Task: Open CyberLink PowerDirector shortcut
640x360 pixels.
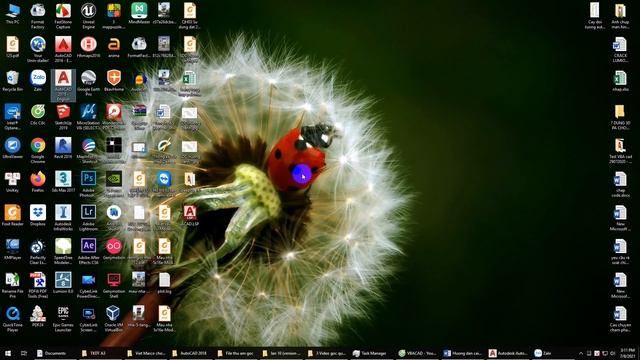Action: [x=88, y=285]
